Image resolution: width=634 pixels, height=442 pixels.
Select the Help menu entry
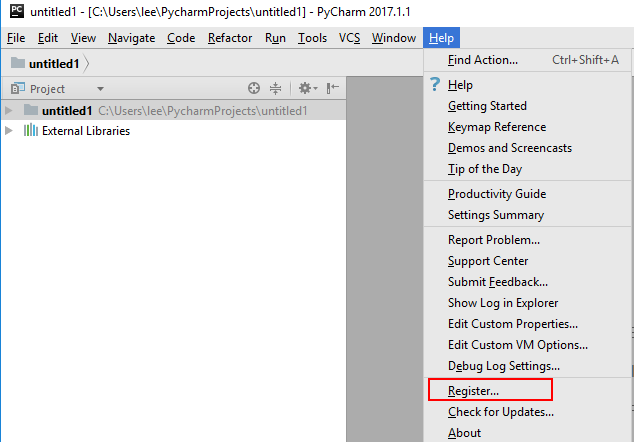click(x=528, y=85)
